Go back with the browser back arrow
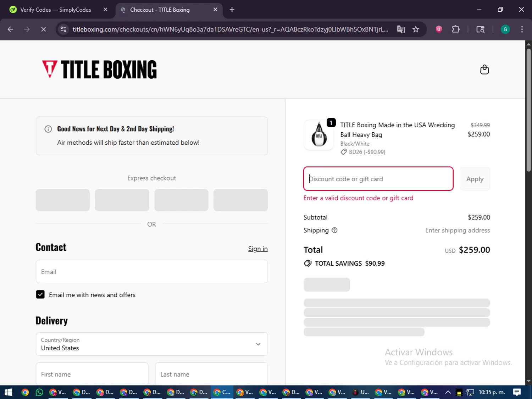Screen dimensions: 532x399 click(x=10, y=29)
